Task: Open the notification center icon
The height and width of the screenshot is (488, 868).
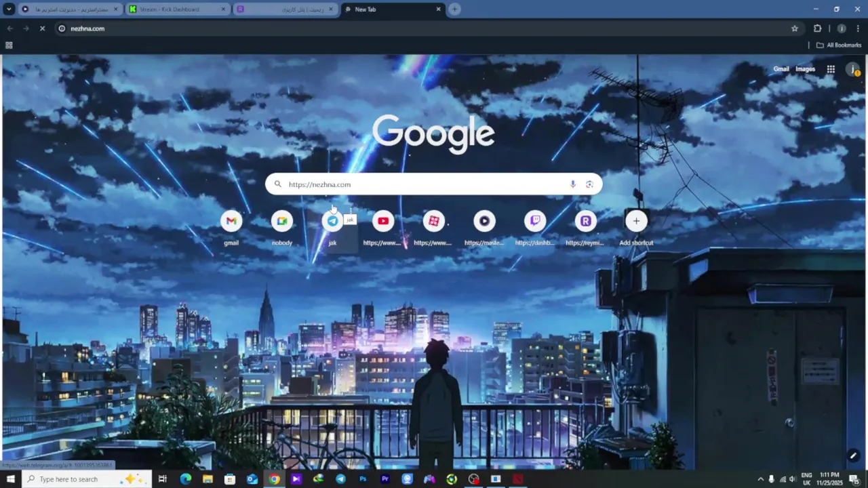Action: (x=854, y=479)
